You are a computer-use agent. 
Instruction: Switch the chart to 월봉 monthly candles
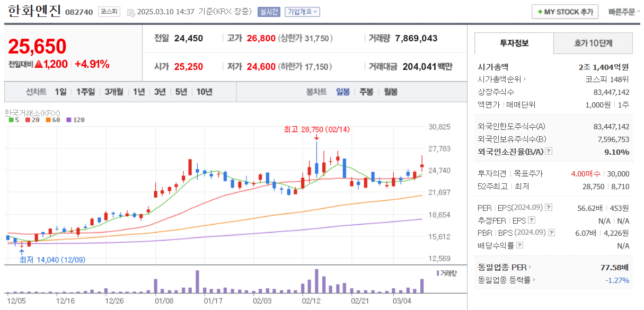391,91
